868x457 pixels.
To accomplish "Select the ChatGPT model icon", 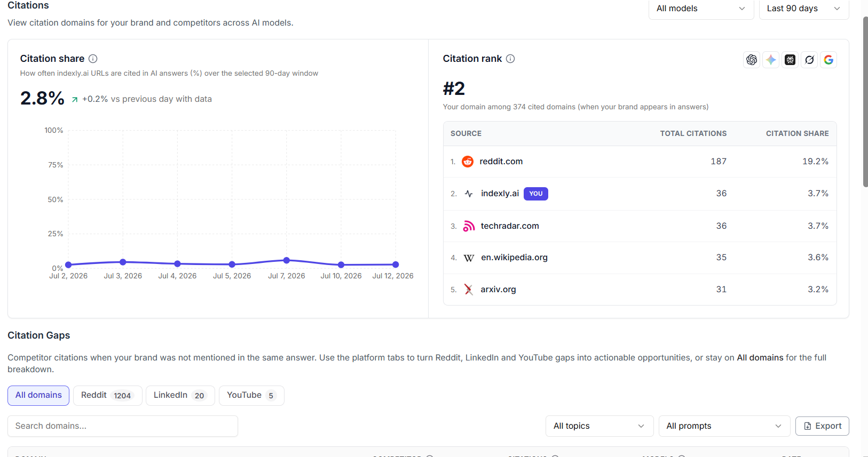I will pos(752,60).
